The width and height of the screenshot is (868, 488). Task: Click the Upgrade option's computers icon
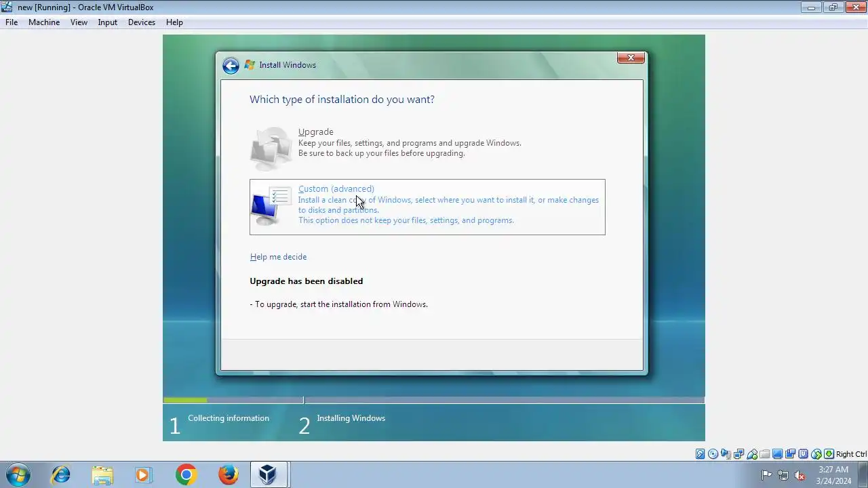coord(271,148)
